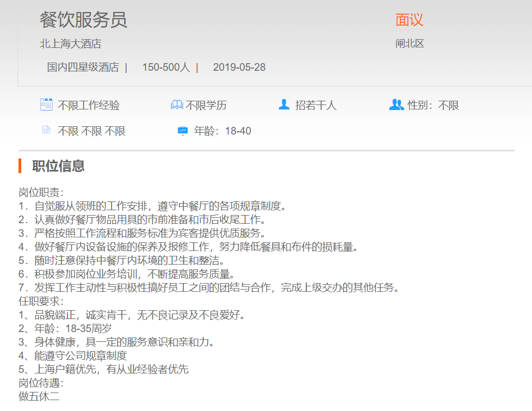Click the 国内四星级酒店 company type
The image size is (532, 411).
click(83, 68)
